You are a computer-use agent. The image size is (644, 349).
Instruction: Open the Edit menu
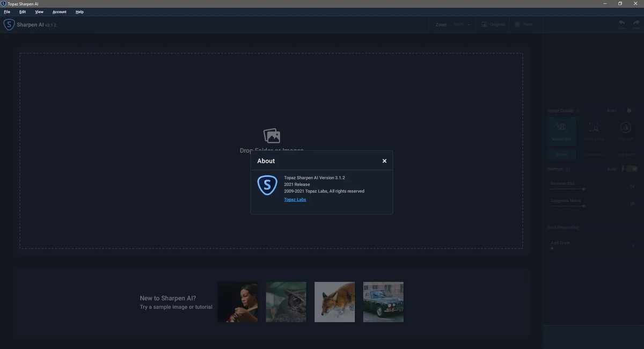23,12
